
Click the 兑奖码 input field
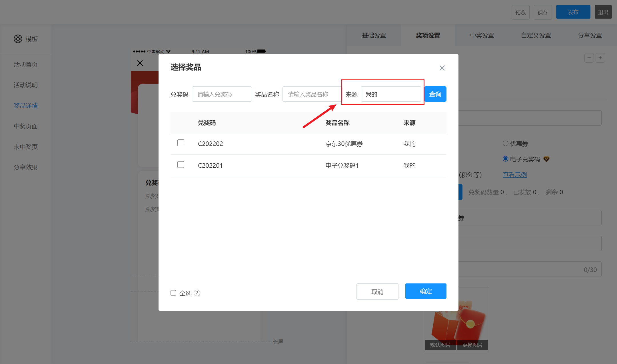click(222, 94)
